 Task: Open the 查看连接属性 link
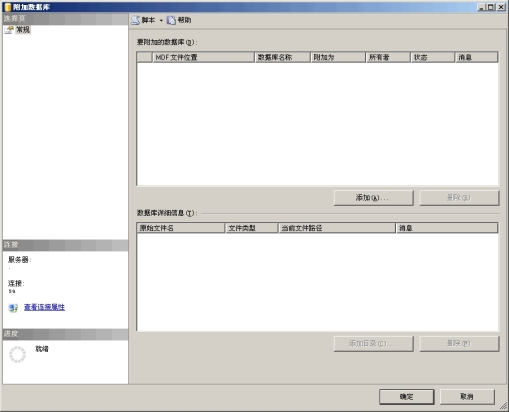(44, 307)
